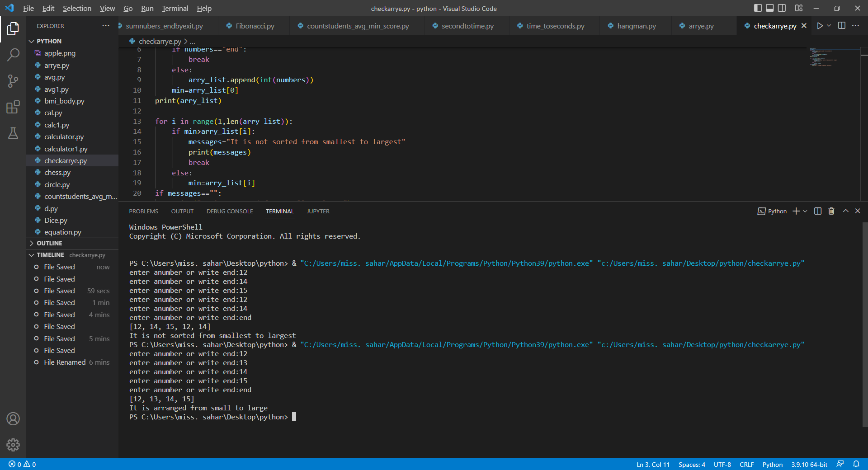Click CRLF end of line selector
868x470 pixels.
746,464
